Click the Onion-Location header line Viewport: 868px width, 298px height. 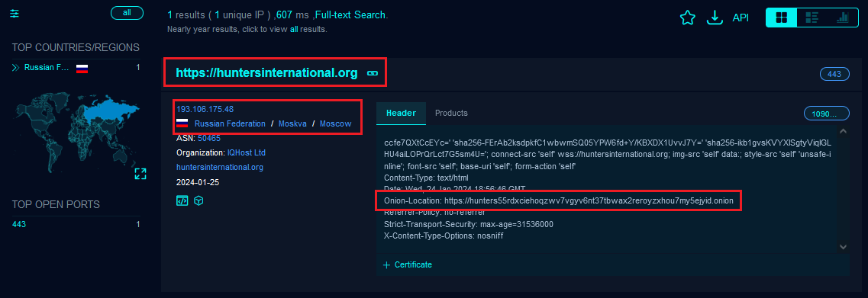[x=559, y=200]
